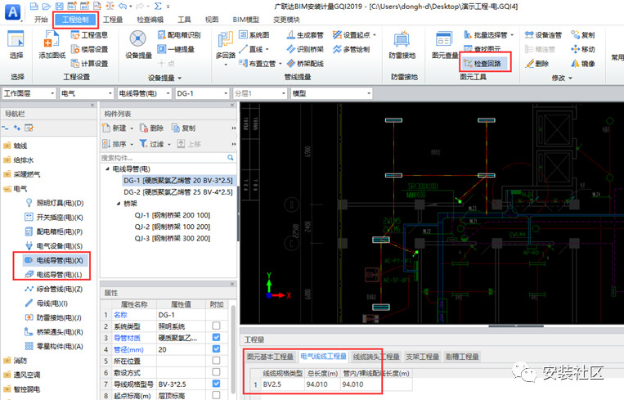
Task: Click the 查找图元 tool
Action: click(482, 49)
